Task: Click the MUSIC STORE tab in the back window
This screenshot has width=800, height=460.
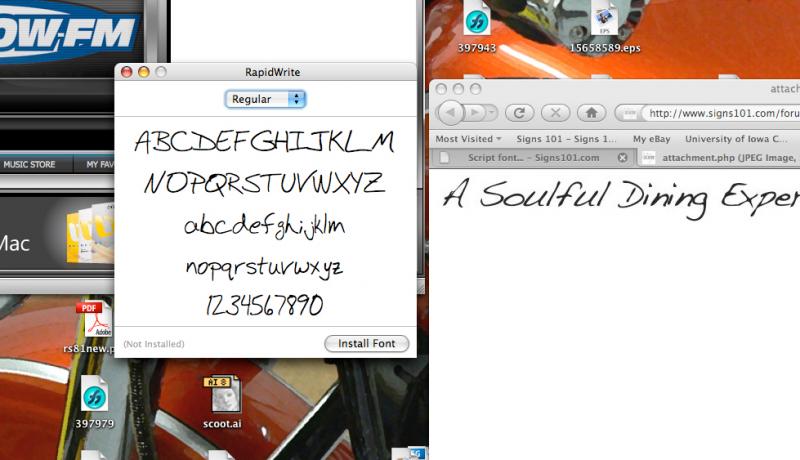Action: click(29, 164)
